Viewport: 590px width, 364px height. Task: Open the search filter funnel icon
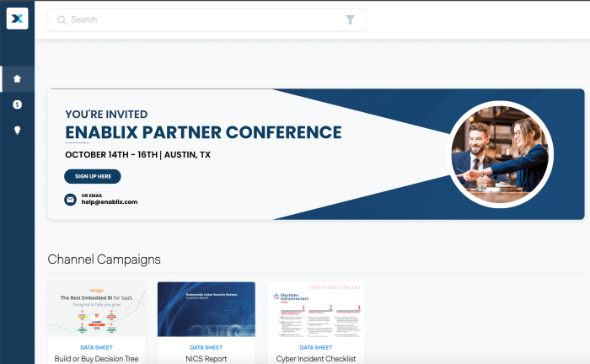click(351, 19)
